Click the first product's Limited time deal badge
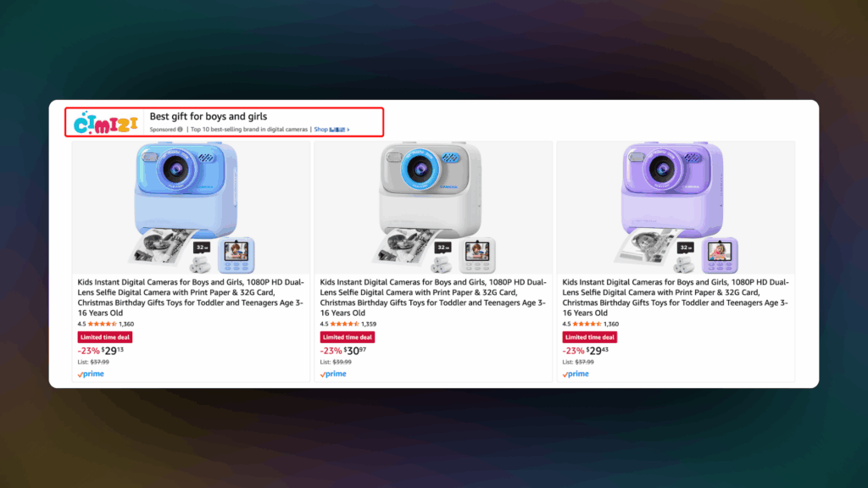Viewport: 868px width, 488px height. point(104,337)
